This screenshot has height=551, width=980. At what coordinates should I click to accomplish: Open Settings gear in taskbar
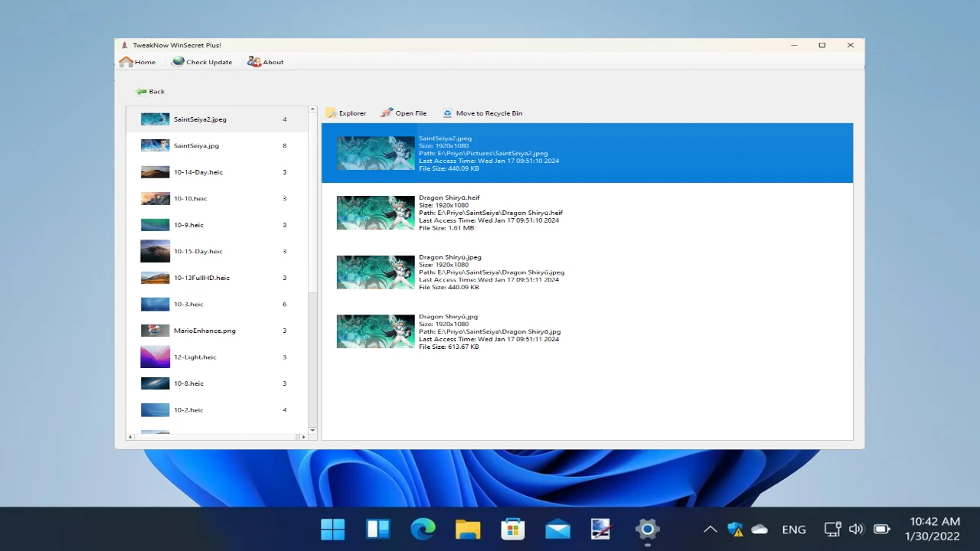pos(647,529)
